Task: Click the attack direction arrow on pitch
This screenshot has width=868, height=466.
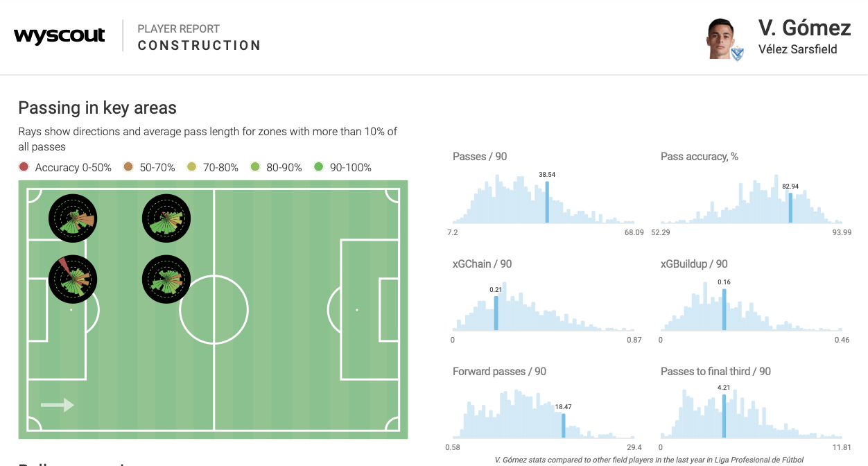Action: tap(58, 405)
